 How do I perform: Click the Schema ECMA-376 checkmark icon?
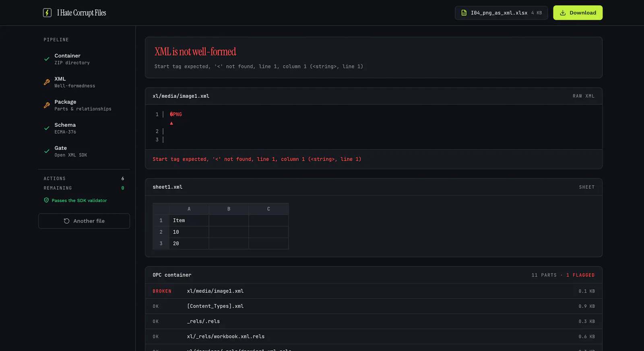(47, 128)
